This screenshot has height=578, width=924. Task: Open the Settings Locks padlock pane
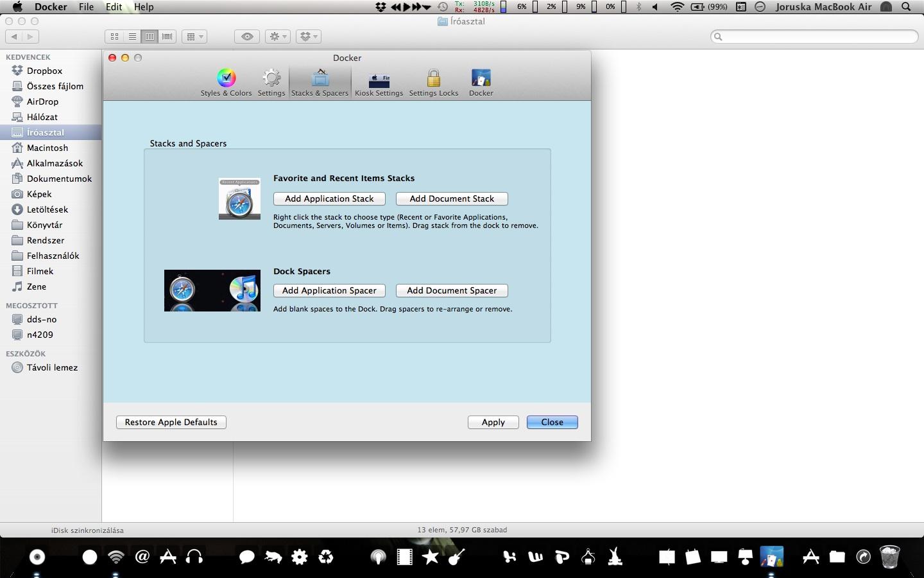(434, 82)
